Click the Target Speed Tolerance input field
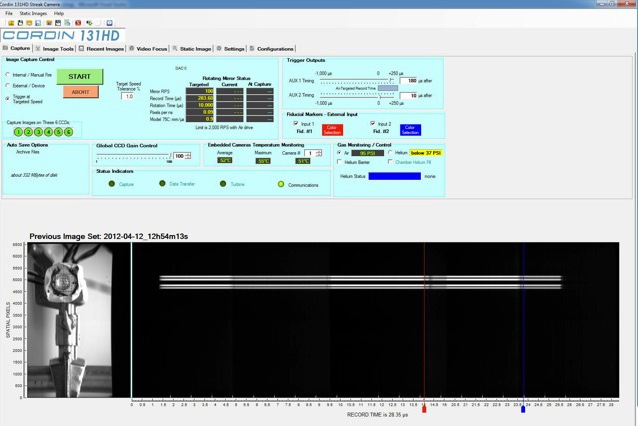This screenshot has width=638, height=426. (x=126, y=96)
